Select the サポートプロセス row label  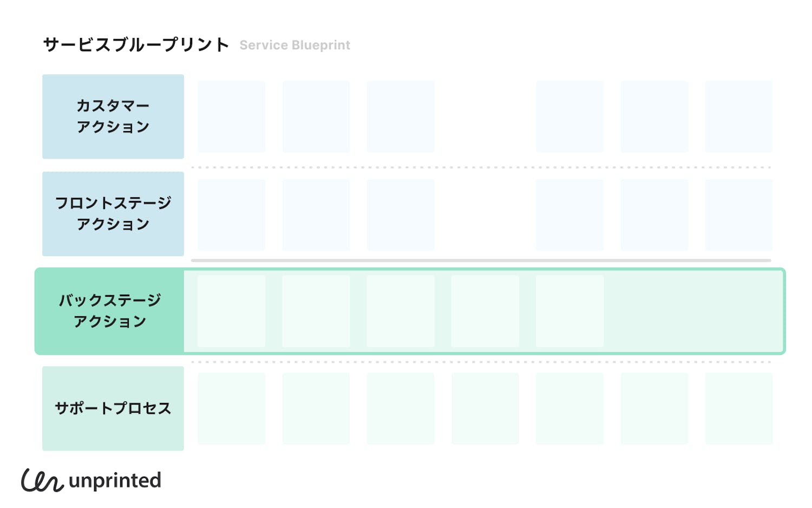point(113,408)
